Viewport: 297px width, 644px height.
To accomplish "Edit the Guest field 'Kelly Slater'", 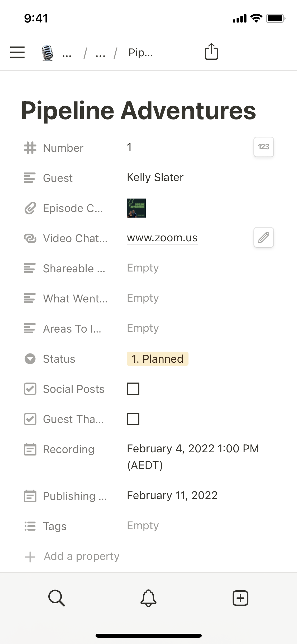I will point(155,177).
